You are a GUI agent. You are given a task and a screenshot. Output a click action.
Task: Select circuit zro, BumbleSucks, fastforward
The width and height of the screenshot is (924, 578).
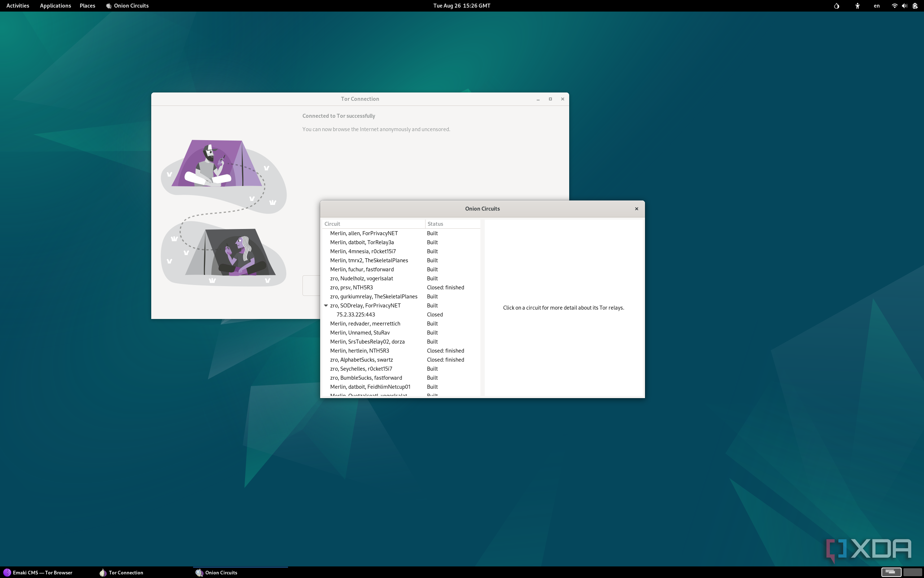[x=401, y=378]
